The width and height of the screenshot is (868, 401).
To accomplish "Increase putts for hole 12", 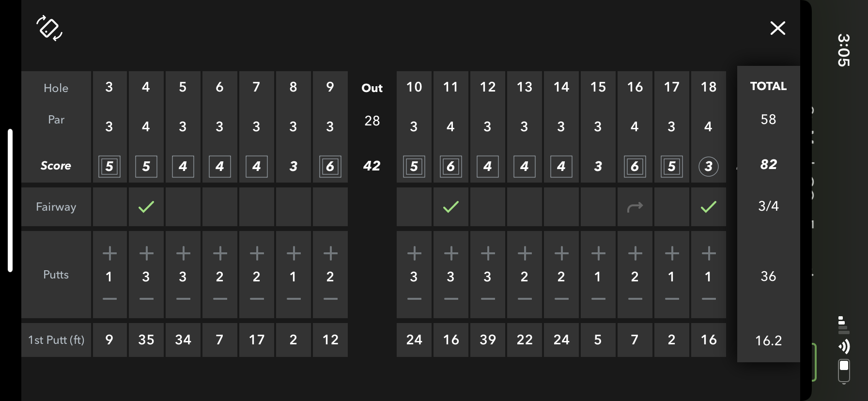I will pos(488,253).
